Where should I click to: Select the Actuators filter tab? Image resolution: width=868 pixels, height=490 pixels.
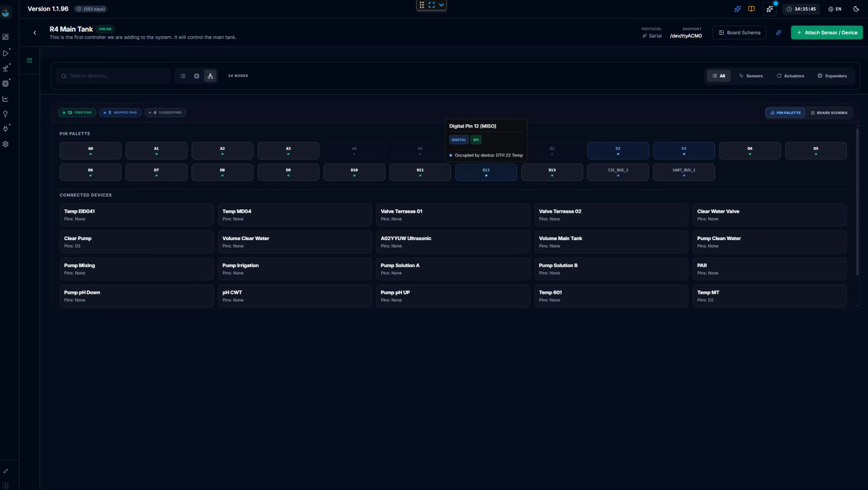click(x=790, y=76)
